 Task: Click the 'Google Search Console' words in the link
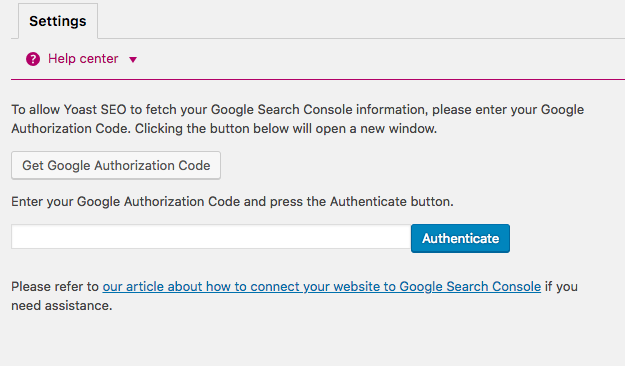pyautogui.click(x=470, y=287)
